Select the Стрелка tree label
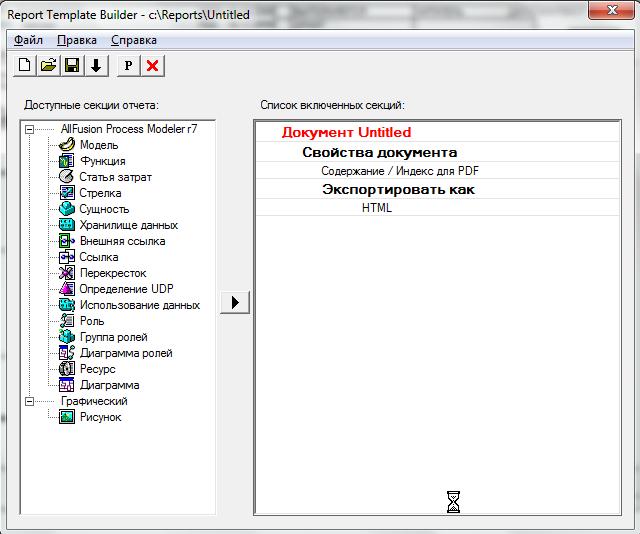This screenshot has height=534, width=640. pos(100,193)
